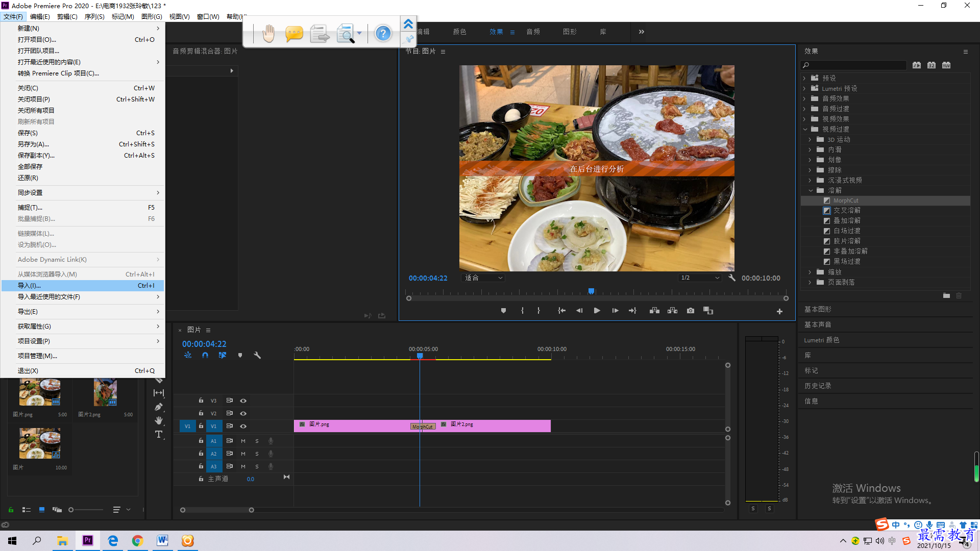
Task: Toggle V2 track visibility eye
Action: [243, 414]
